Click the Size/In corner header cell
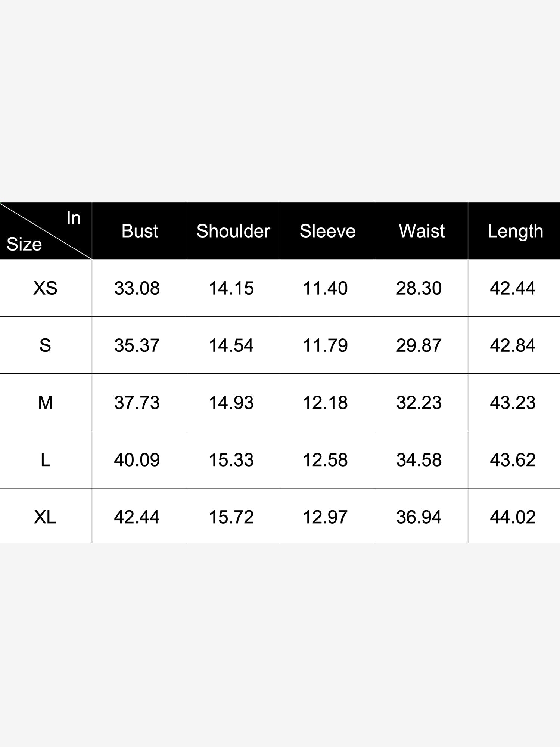This screenshot has height=747, width=560. click(x=46, y=231)
